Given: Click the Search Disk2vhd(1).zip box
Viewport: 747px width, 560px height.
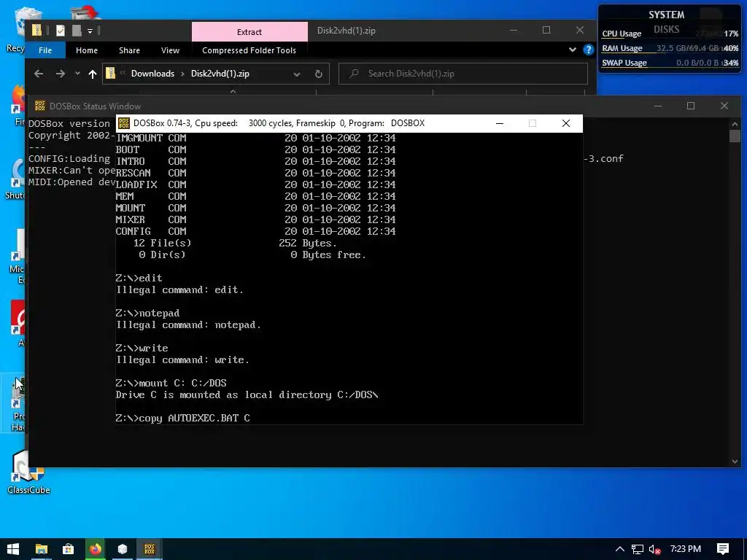Looking at the screenshot, I should pos(462,74).
